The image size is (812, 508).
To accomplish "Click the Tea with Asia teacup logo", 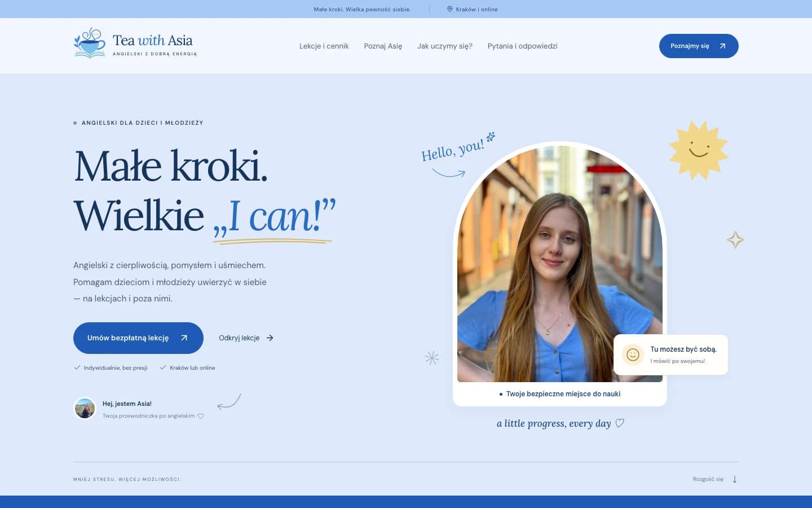I will point(90,43).
